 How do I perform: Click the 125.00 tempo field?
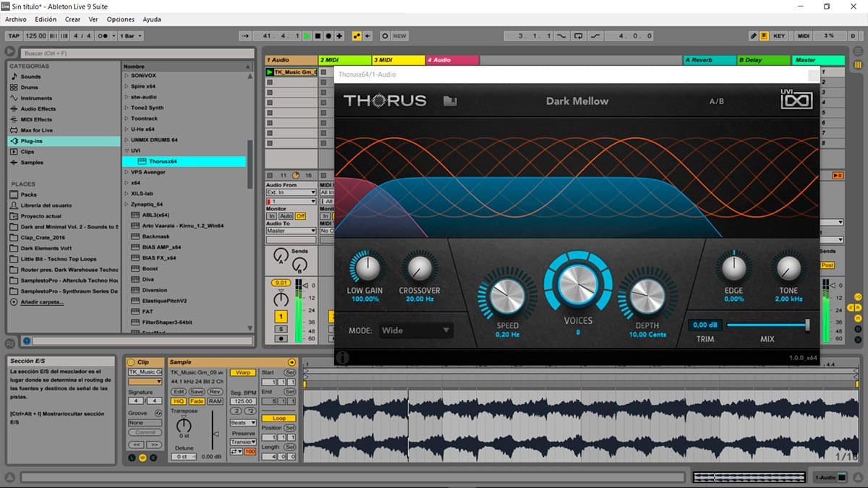click(36, 35)
